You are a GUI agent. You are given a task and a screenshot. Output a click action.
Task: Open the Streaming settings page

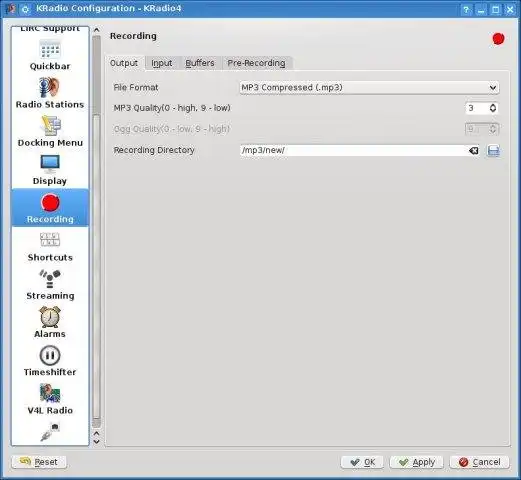coord(50,285)
